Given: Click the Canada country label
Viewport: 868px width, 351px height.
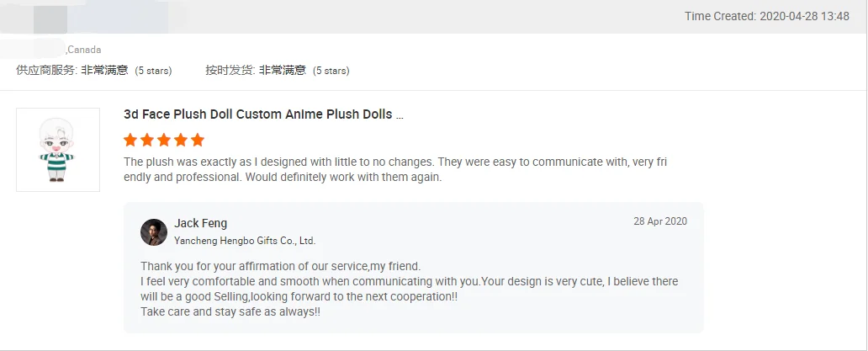Looking at the screenshot, I should click(84, 50).
